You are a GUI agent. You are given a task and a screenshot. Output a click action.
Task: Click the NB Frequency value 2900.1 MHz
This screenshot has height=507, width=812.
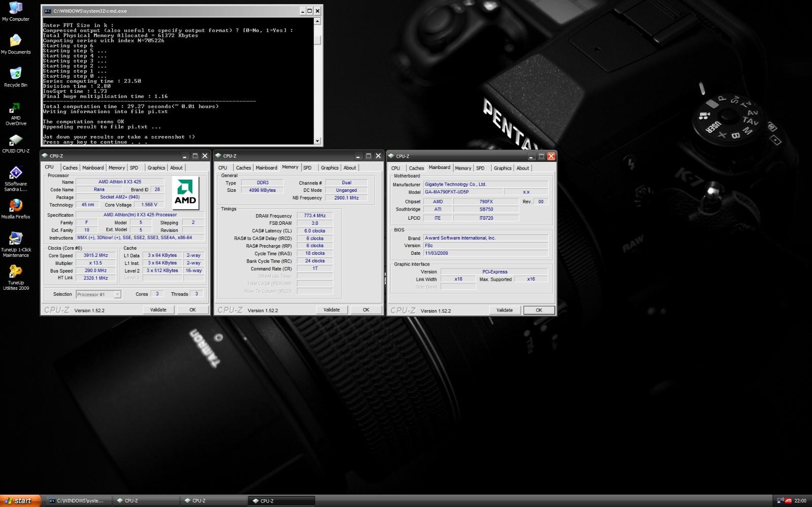347,198
